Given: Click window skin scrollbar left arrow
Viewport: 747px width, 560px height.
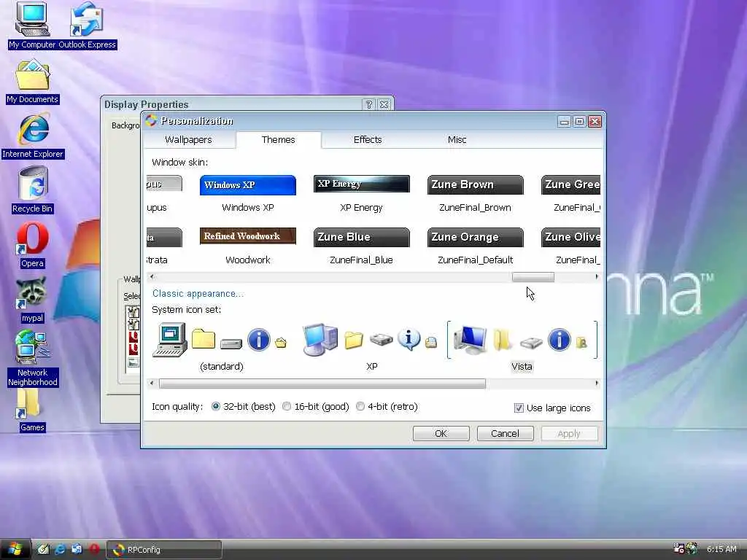Looking at the screenshot, I should (152, 276).
